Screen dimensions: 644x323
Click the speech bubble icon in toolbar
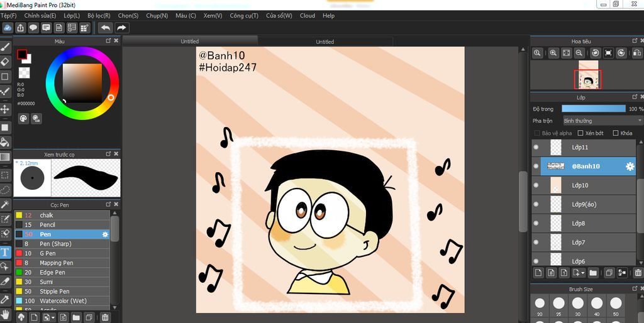click(33, 28)
